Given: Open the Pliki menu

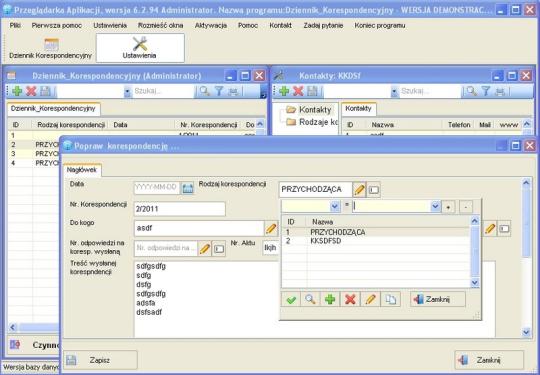Looking at the screenshot, I should click(15, 25).
